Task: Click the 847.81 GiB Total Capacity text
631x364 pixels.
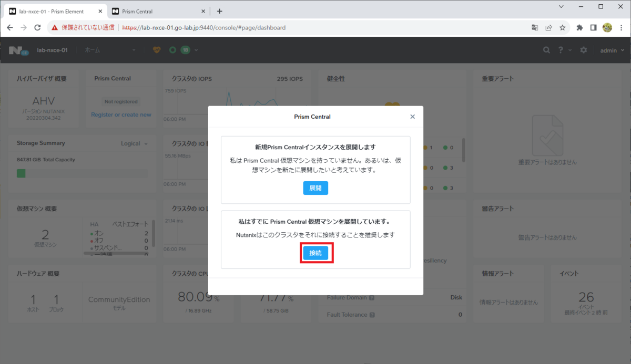Action: (x=46, y=160)
